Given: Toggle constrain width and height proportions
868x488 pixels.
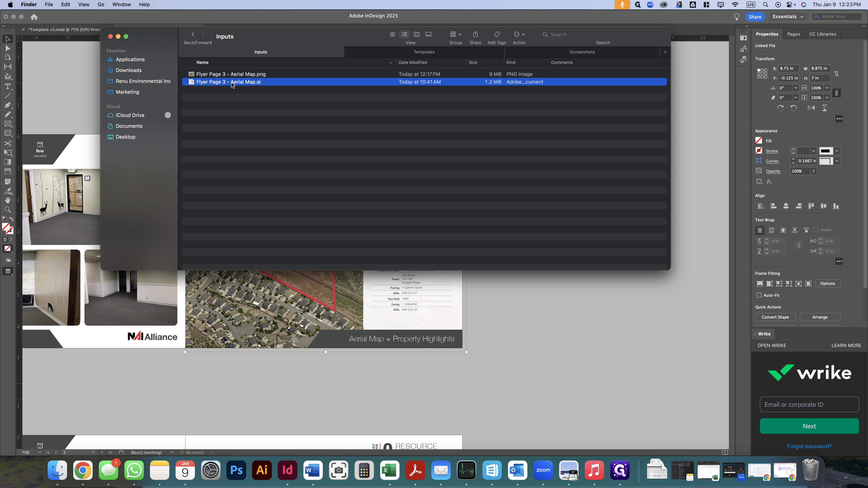Looking at the screenshot, I should (836, 73).
